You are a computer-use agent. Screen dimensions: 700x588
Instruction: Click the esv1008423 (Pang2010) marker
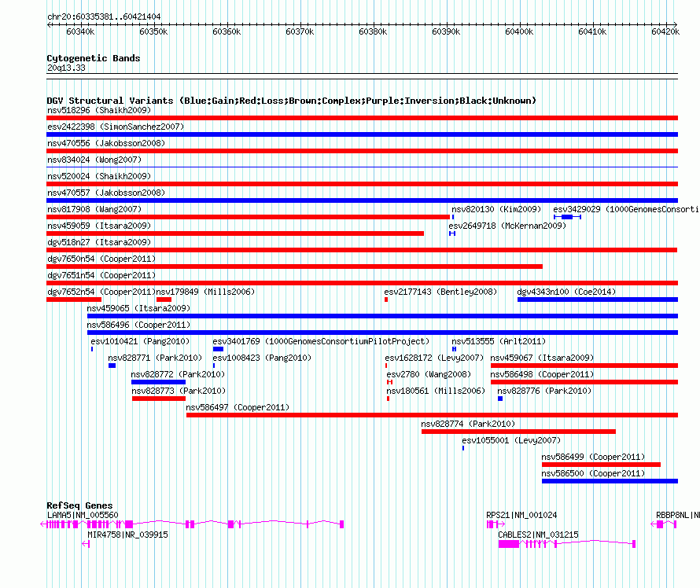pyautogui.click(x=214, y=366)
